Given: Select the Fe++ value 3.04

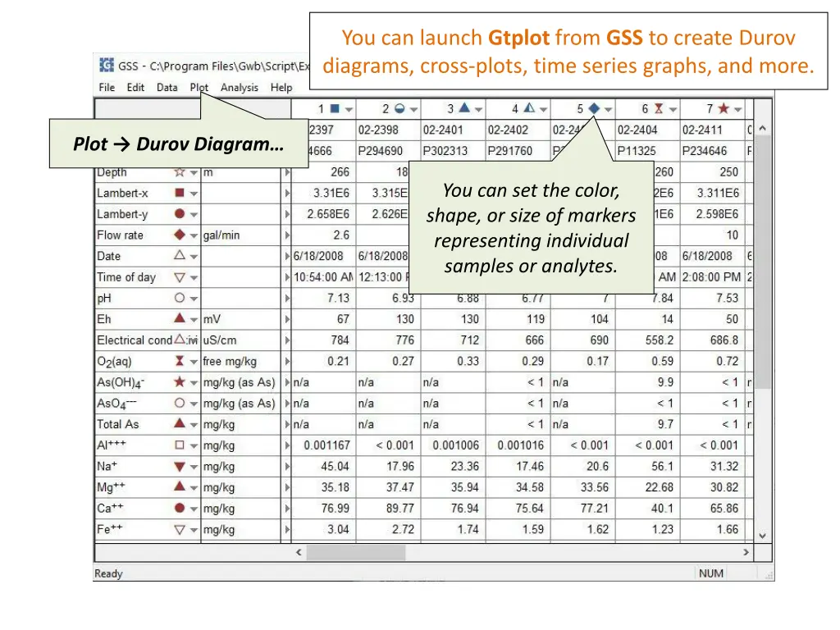Looking at the screenshot, I should 323,530.
